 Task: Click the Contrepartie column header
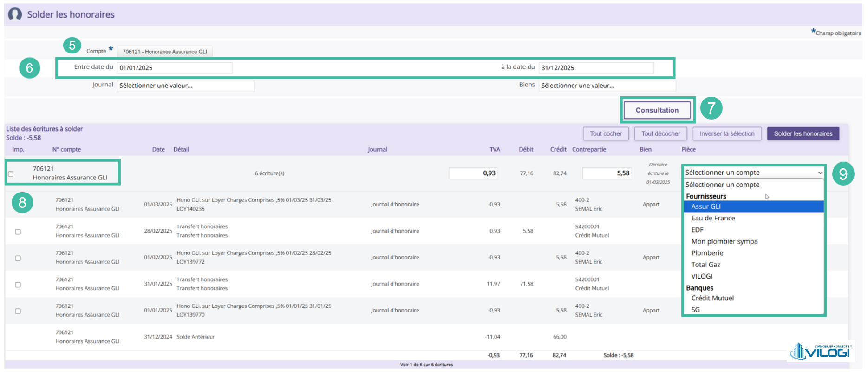[589, 150]
